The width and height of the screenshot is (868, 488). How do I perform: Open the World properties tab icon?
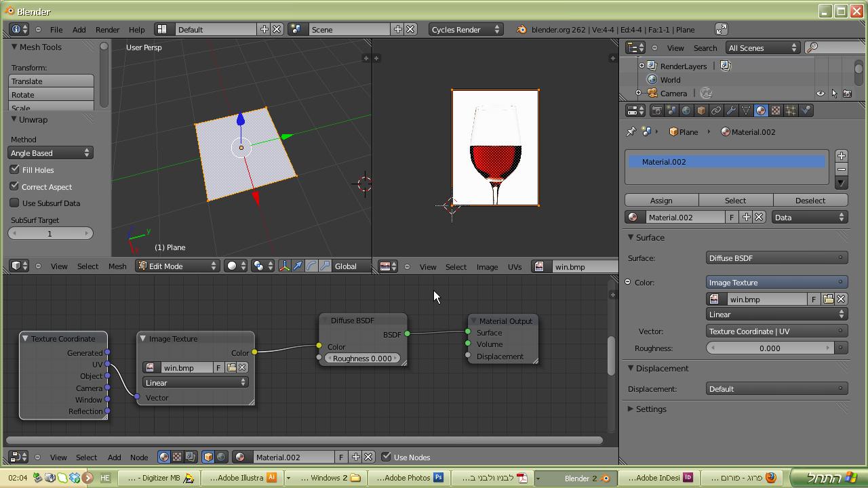click(686, 110)
